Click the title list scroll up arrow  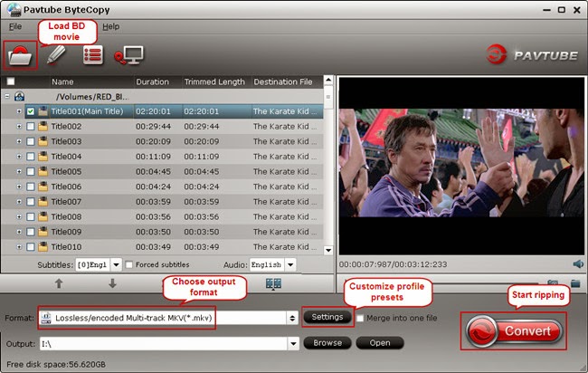tap(328, 80)
